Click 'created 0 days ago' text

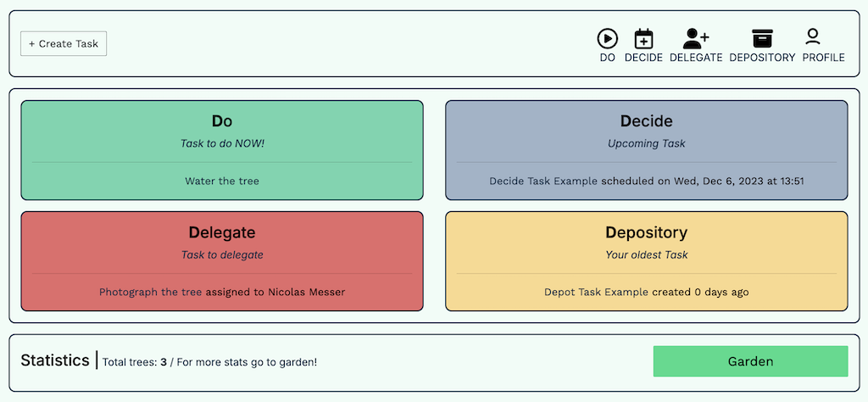coord(700,293)
